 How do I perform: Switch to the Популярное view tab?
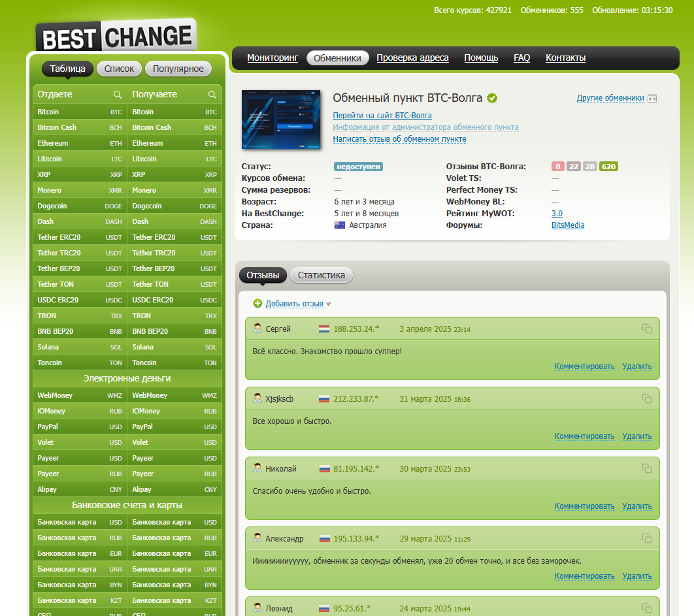pos(178,69)
